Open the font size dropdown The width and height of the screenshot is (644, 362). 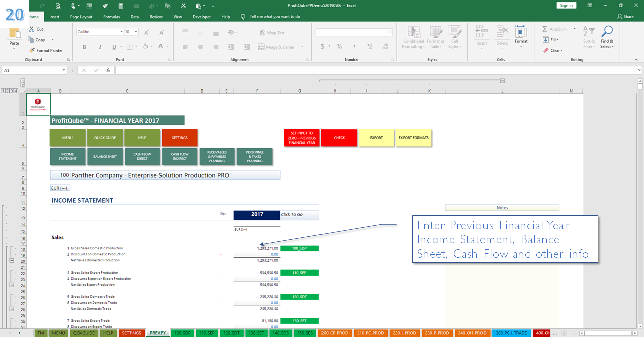[x=136, y=32]
